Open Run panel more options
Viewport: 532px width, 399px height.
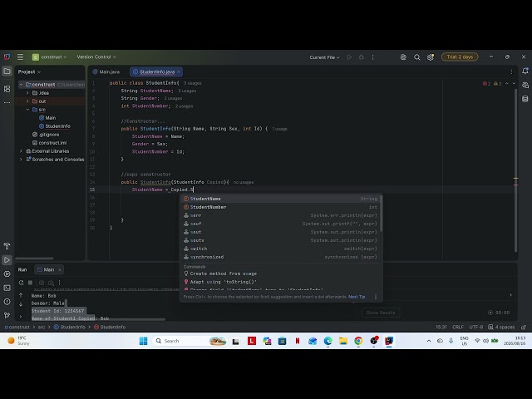[59, 283]
